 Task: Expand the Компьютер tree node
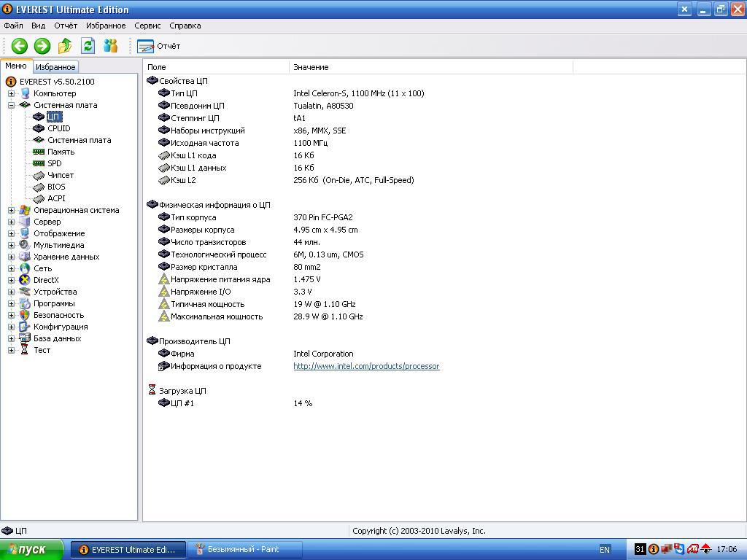click(x=11, y=93)
